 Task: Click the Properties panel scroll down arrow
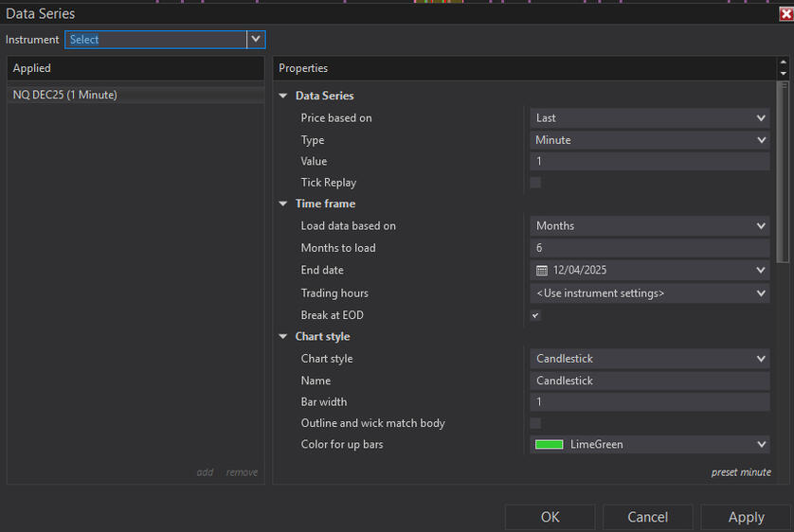pyautogui.click(x=783, y=74)
